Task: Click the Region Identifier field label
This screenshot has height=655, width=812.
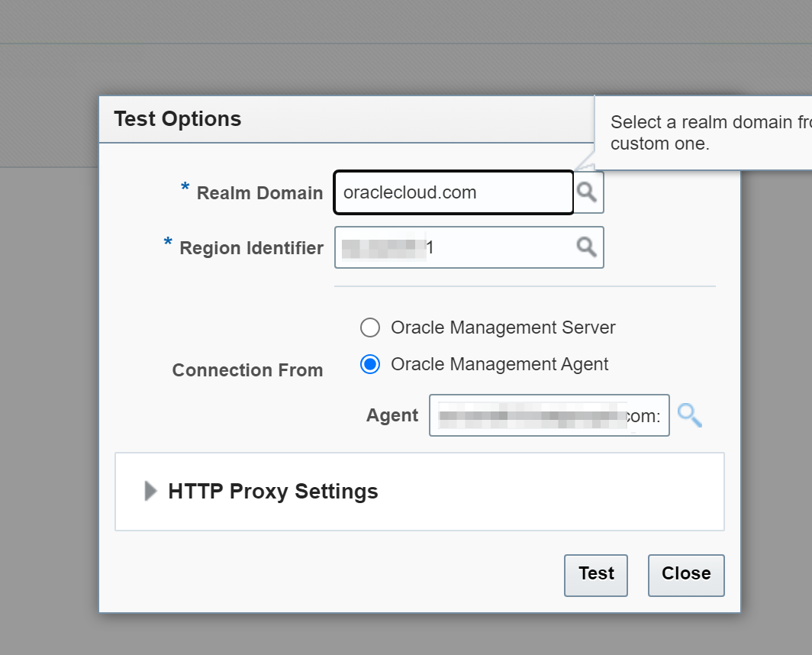Action: pyautogui.click(x=251, y=248)
